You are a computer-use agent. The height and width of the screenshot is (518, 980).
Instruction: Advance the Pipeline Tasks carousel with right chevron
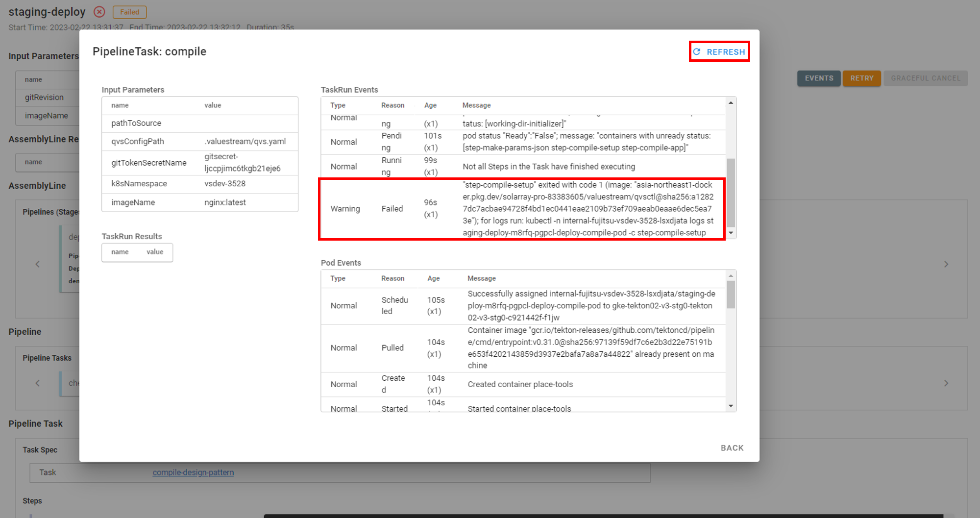coord(946,383)
